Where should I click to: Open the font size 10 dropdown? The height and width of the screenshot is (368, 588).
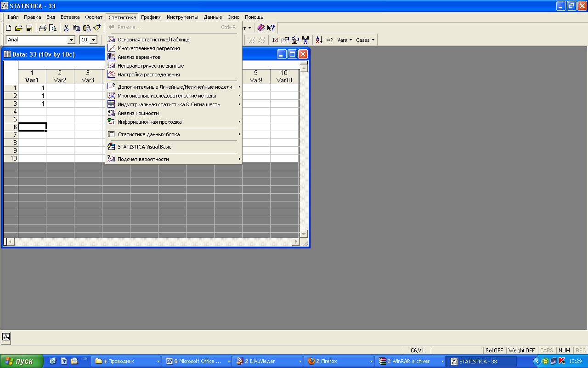tap(94, 40)
